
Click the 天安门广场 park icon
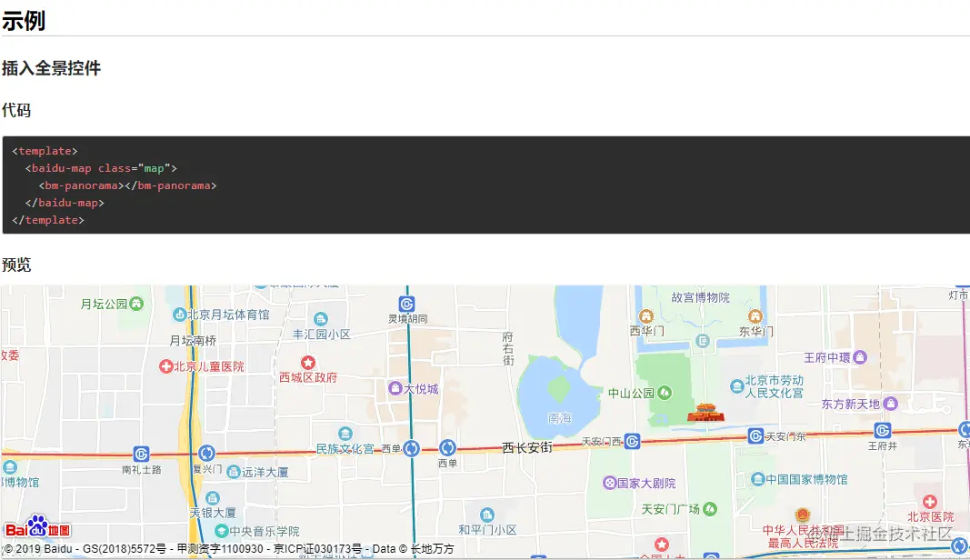710,509
